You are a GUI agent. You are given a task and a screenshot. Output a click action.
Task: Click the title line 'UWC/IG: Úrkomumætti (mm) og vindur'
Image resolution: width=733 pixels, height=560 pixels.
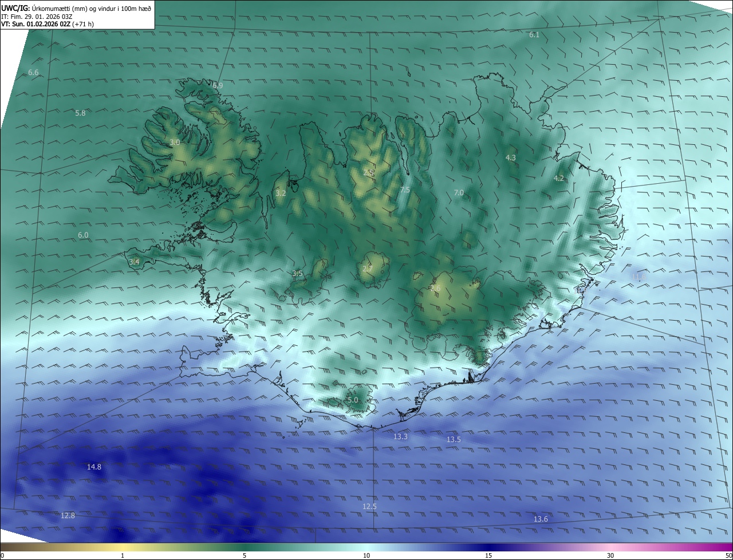coord(77,8)
